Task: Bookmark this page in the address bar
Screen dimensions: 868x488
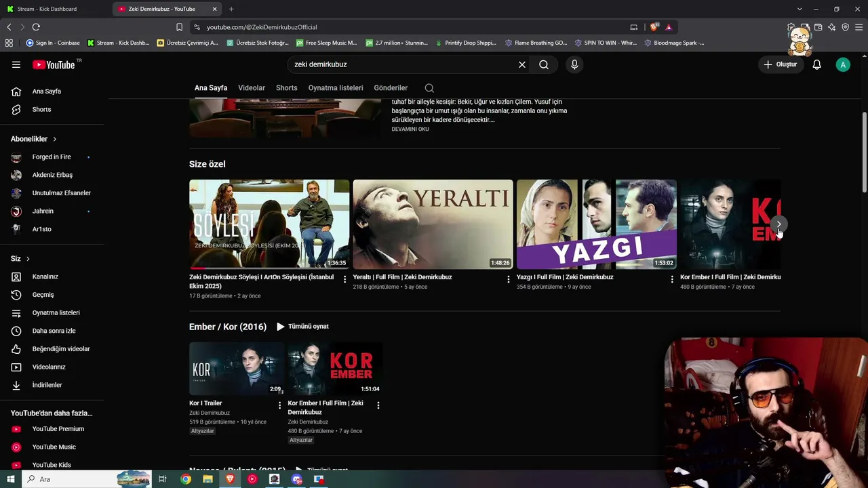Action: pyautogui.click(x=179, y=27)
